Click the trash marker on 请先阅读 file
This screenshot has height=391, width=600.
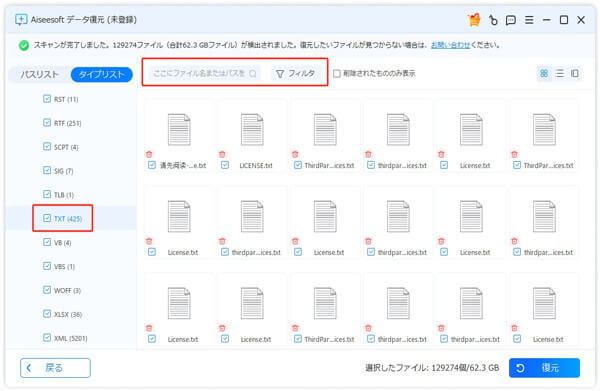[149, 154]
